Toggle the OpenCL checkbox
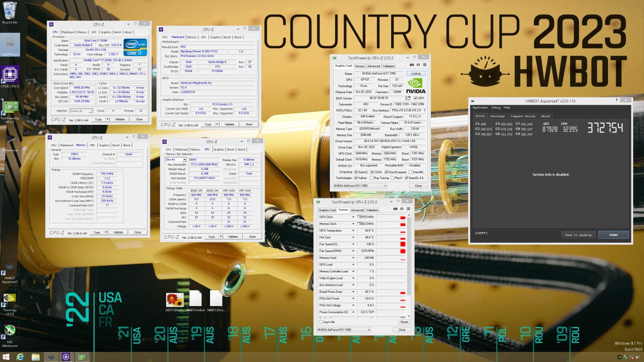This screenshot has height=362, width=644. (x=356, y=172)
